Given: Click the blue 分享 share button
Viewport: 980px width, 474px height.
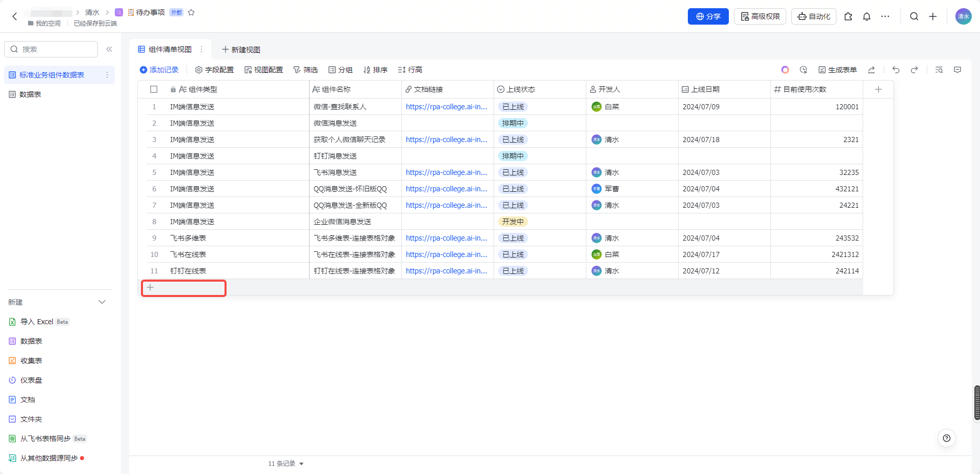Looking at the screenshot, I should click(x=708, y=16).
